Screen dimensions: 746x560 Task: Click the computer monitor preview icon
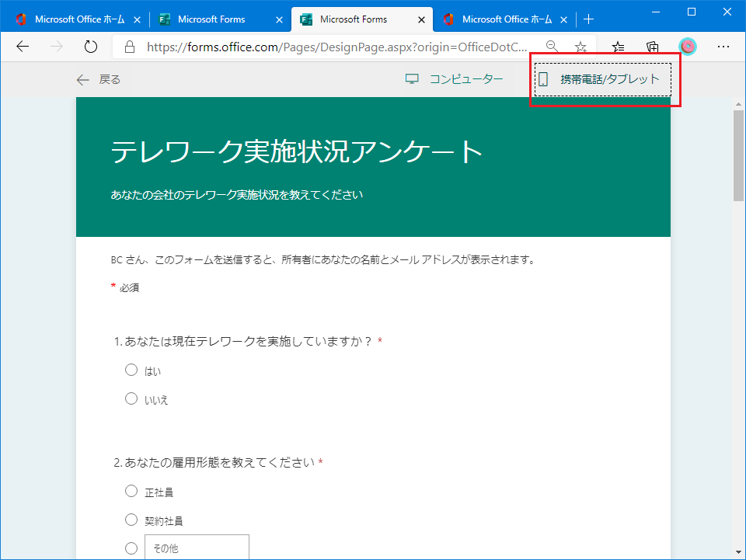pos(412,79)
